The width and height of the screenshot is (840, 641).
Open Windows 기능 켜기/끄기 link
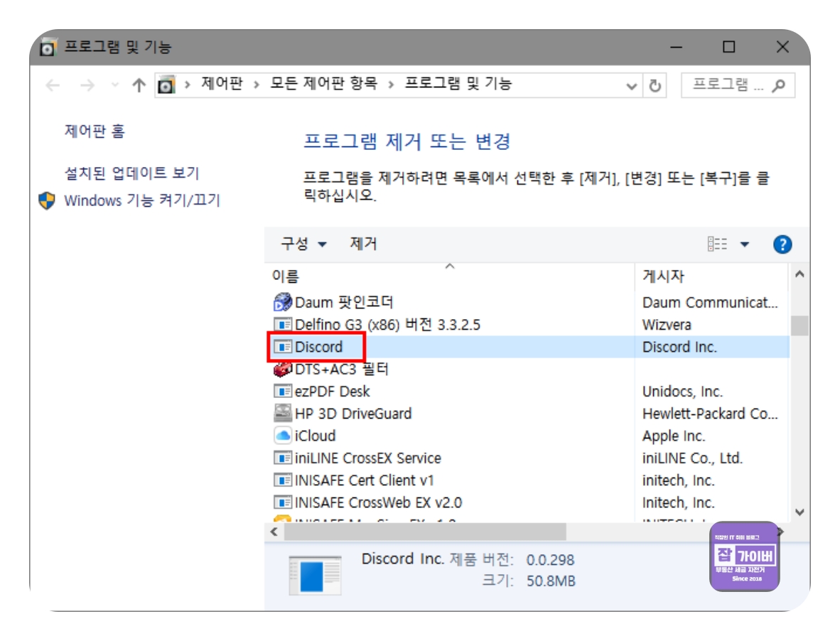[142, 200]
